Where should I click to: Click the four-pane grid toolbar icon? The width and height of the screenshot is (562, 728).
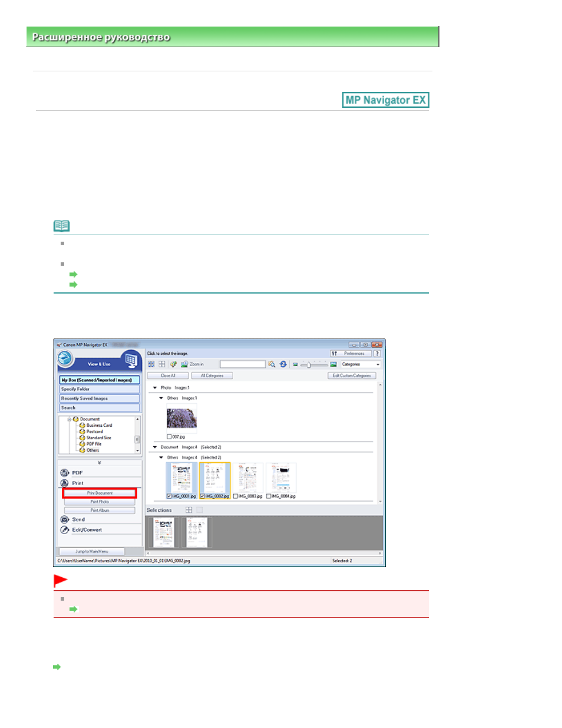[x=162, y=364]
